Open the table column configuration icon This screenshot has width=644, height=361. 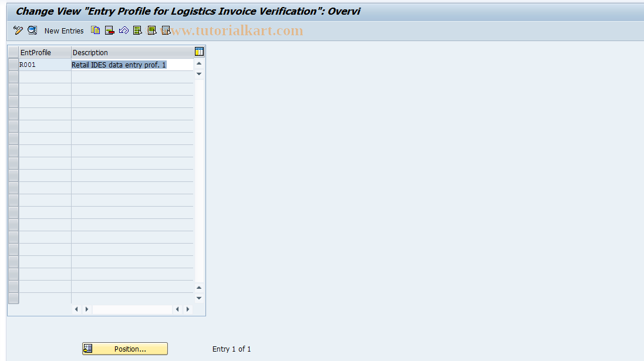pyautogui.click(x=199, y=52)
